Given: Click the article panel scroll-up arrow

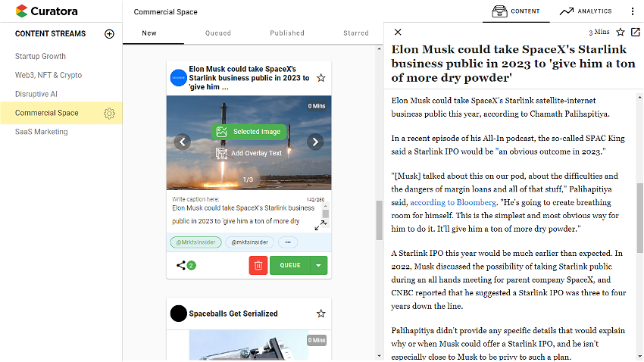Looking at the screenshot, I should [x=640, y=97].
